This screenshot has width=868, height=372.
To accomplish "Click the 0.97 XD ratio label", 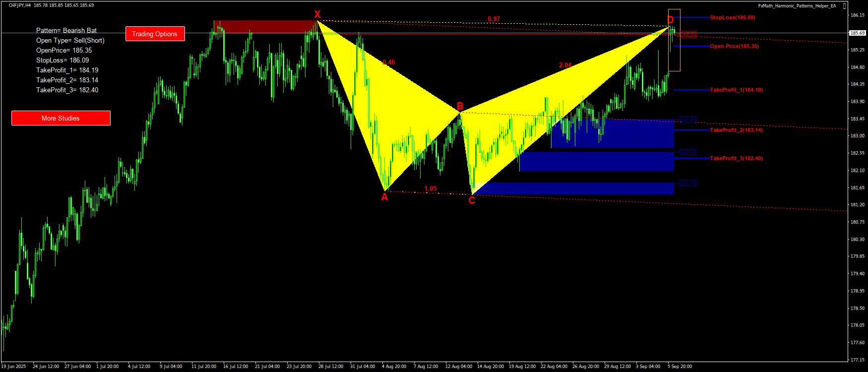I will pos(494,19).
